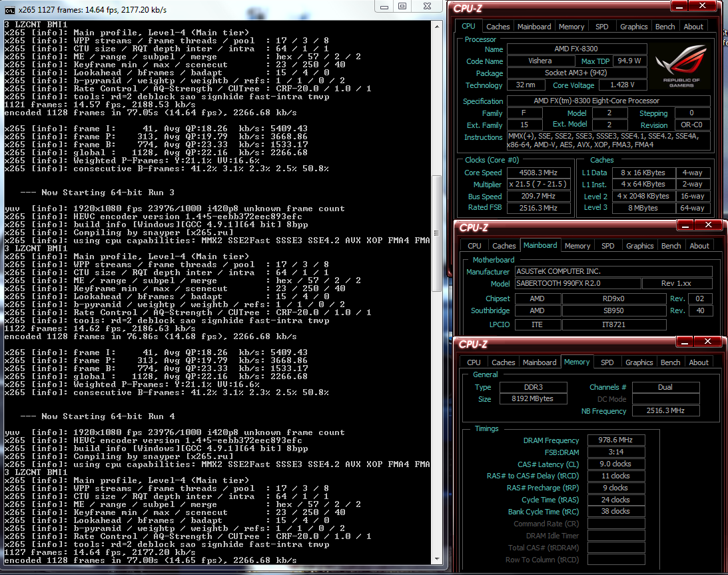The image size is (728, 575).
Task: Click the Southbridge SB950 value
Action: (614, 310)
